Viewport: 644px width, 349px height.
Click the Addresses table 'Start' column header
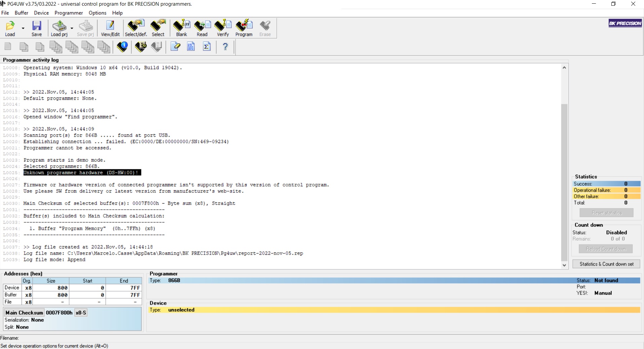pos(87,281)
